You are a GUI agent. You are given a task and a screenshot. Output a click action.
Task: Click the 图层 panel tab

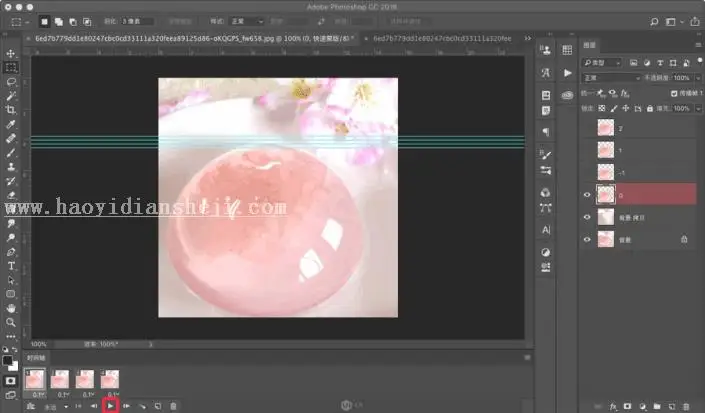pos(589,44)
